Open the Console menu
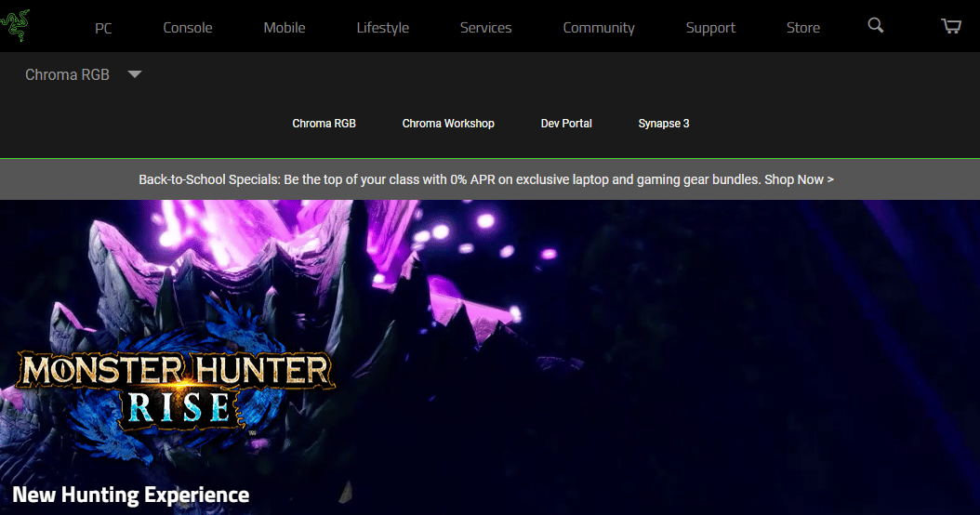The width and height of the screenshot is (980, 515). [x=188, y=28]
